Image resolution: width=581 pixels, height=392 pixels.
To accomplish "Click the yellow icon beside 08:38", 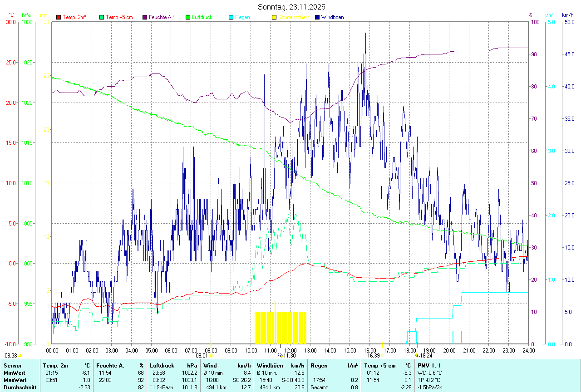I will 20,356.
